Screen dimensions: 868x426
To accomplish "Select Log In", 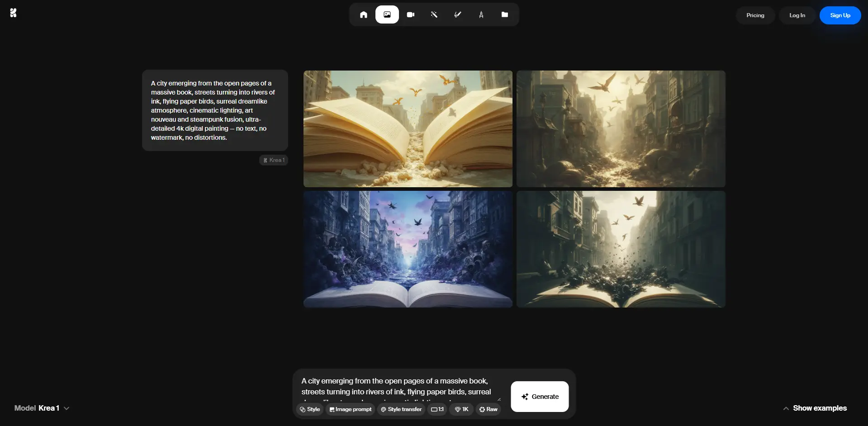I will point(796,15).
